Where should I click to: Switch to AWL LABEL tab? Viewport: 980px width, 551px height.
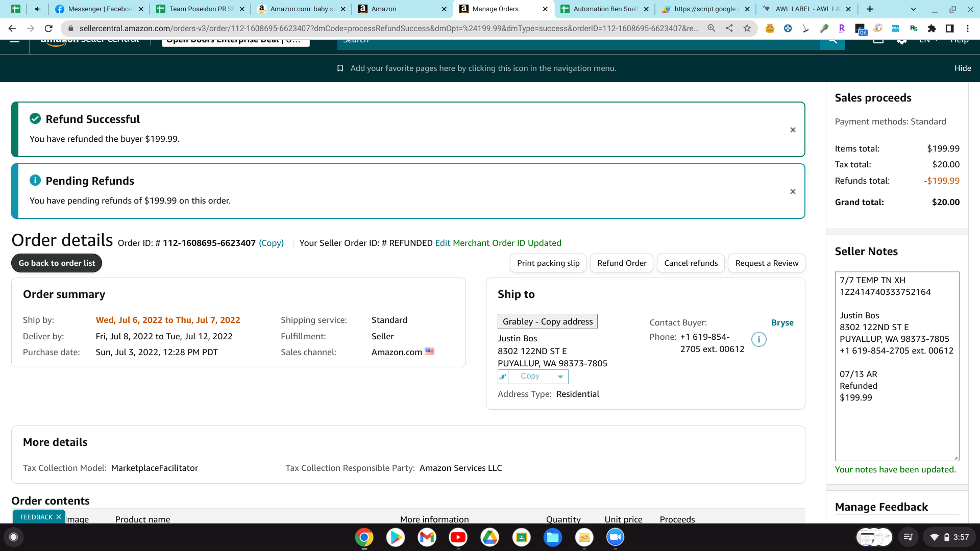click(807, 9)
